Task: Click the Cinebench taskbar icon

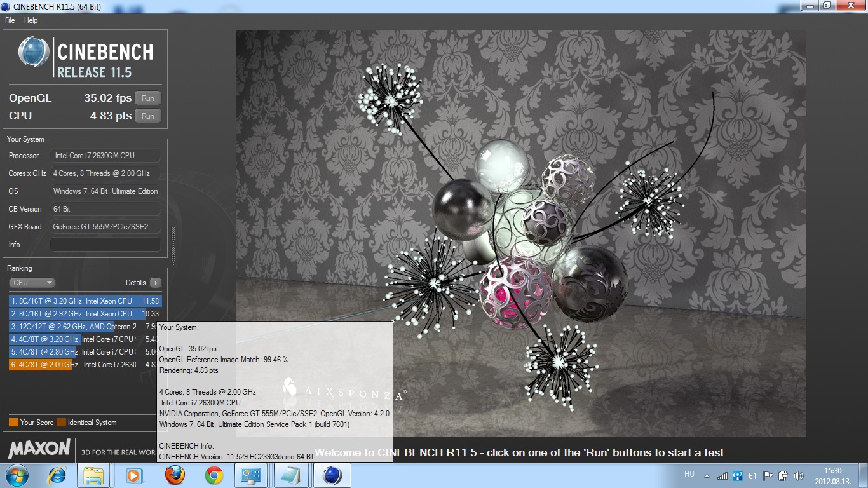Action: tap(332, 475)
